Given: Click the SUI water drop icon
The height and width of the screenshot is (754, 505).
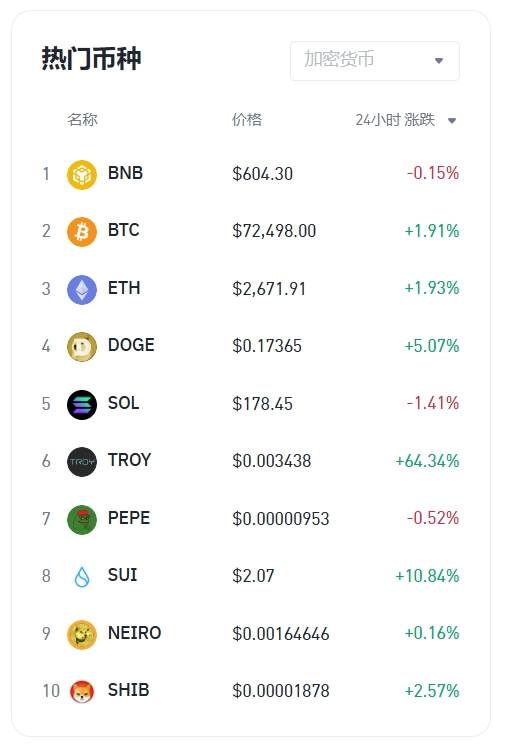Looking at the screenshot, I should [x=82, y=577].
